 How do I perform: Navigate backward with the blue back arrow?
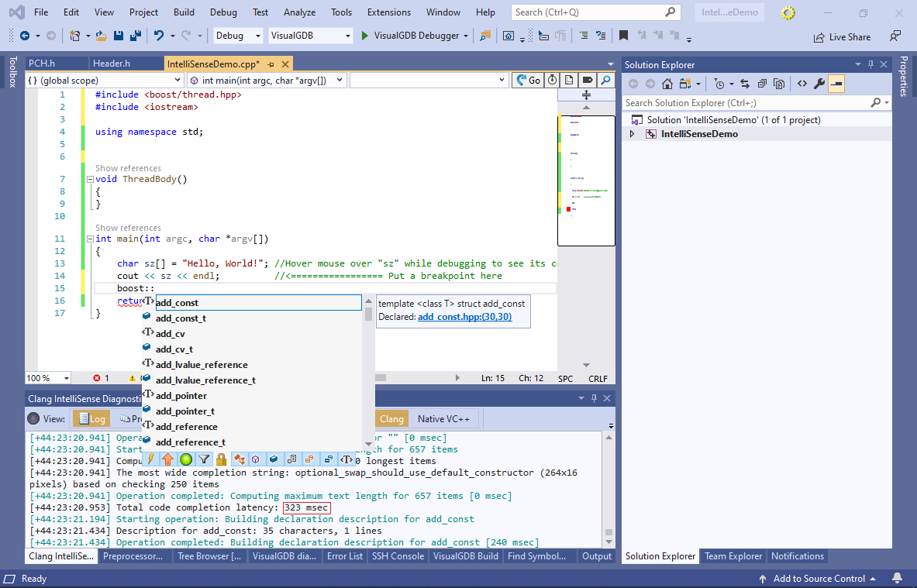25,36
